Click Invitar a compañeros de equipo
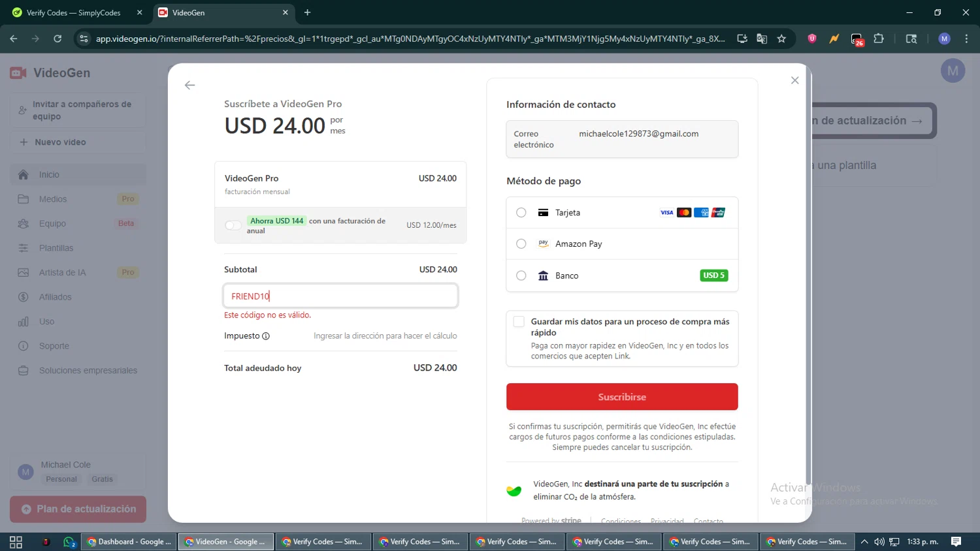This screenshot has width=980, height=551. 78,110
